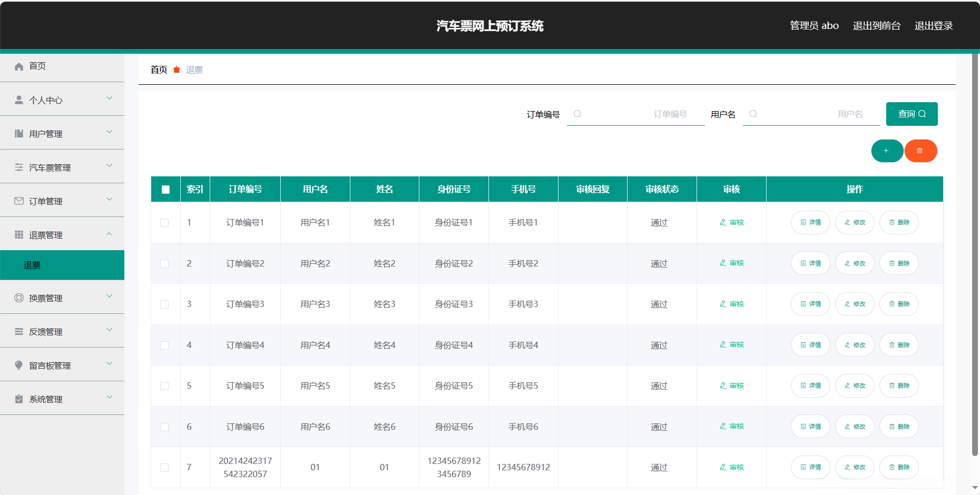Click the 身份证号6 cell
980x495 pixels.
(454, 427)
